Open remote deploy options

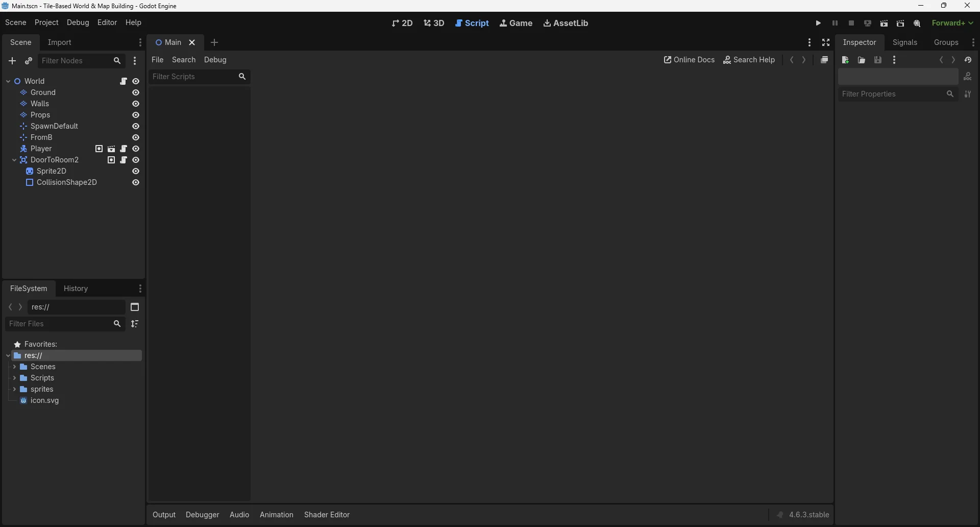point(868,23)
